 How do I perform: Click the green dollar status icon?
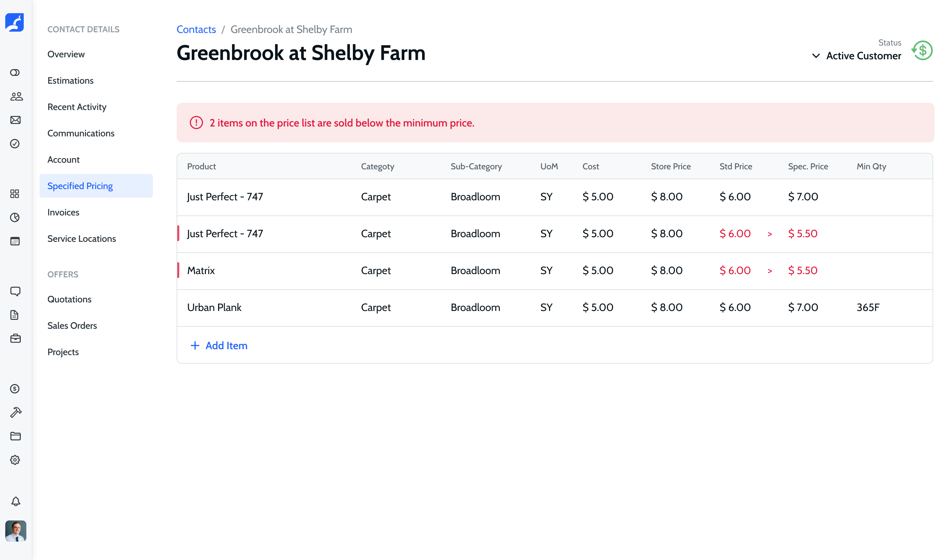click(x=922, y=51)
